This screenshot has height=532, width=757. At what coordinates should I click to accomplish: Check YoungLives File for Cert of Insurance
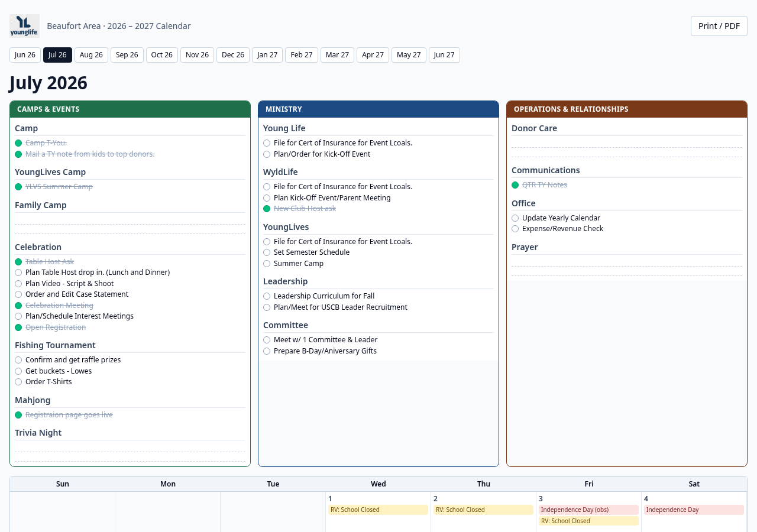coord(267,242)
